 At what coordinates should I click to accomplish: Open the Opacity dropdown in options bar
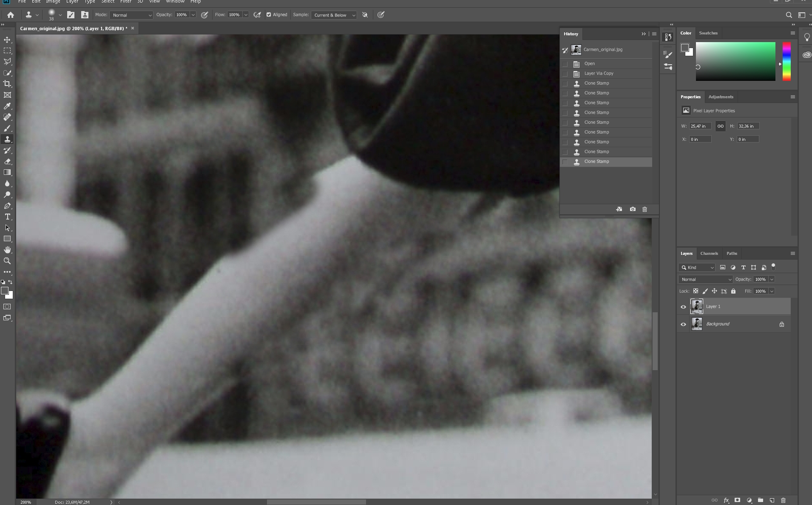tap(193, 15)
